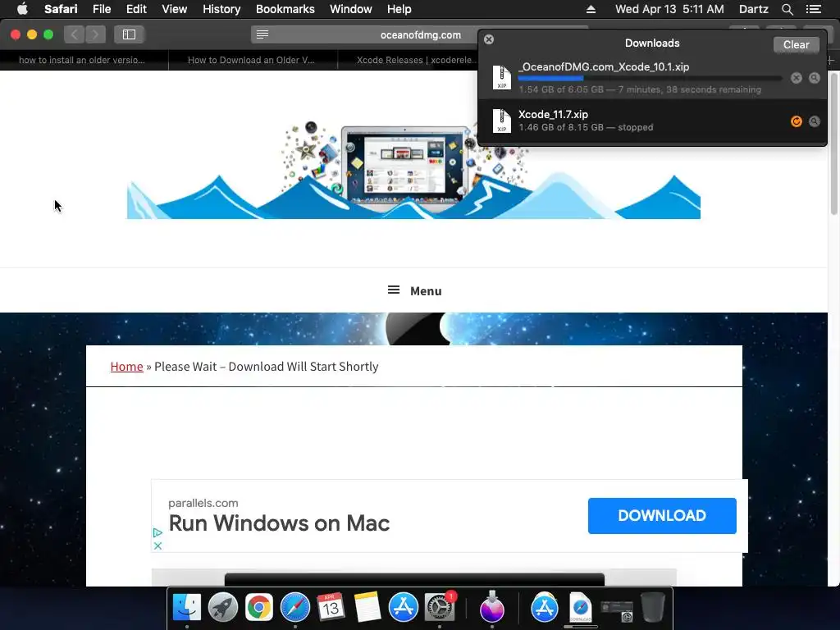Click 'Please Wait – Download Will Start Shortly' text

(267, 367)
